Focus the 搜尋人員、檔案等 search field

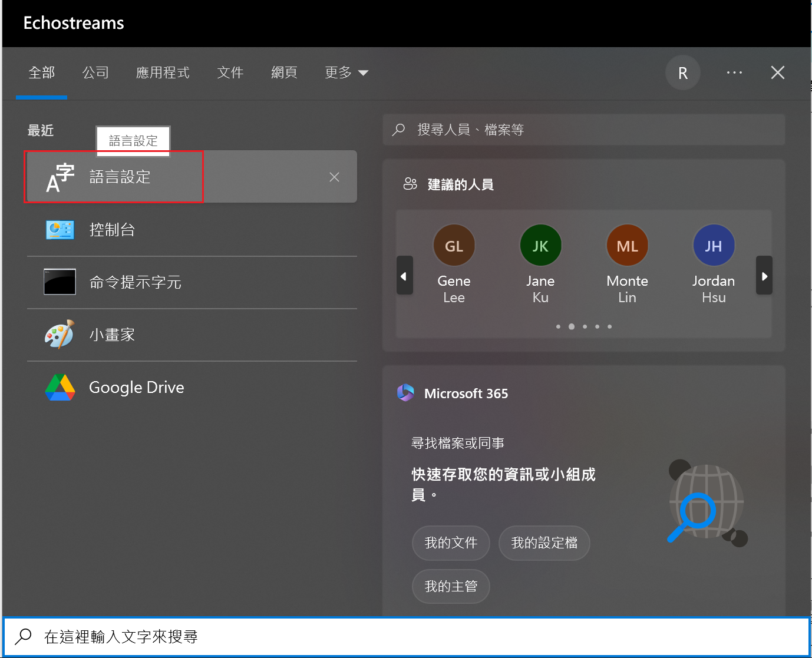(583, 130)
